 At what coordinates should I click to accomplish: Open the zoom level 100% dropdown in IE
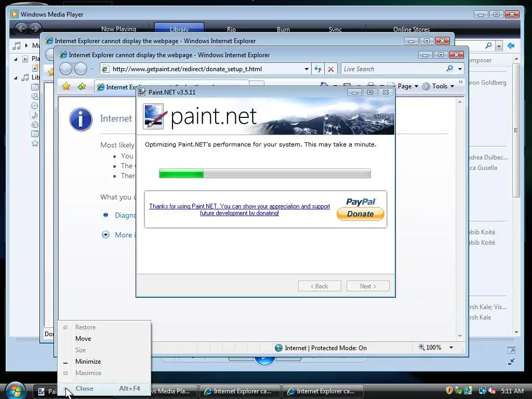point(451,348)
